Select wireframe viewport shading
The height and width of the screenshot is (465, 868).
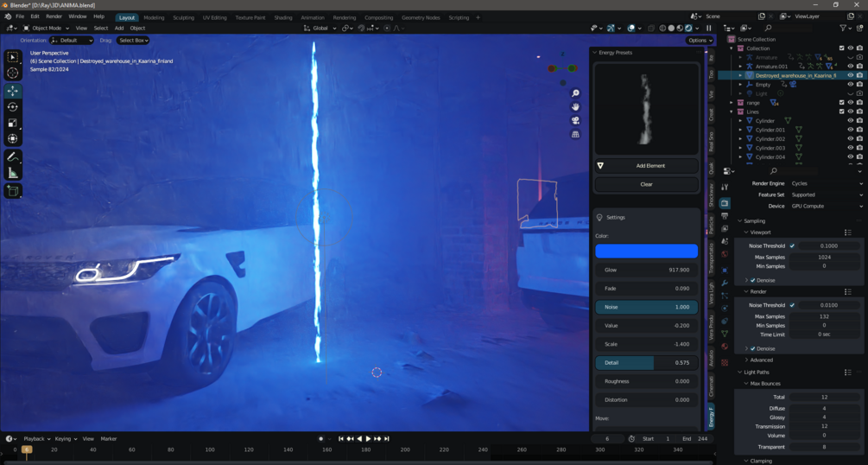(x=662, y=29)
